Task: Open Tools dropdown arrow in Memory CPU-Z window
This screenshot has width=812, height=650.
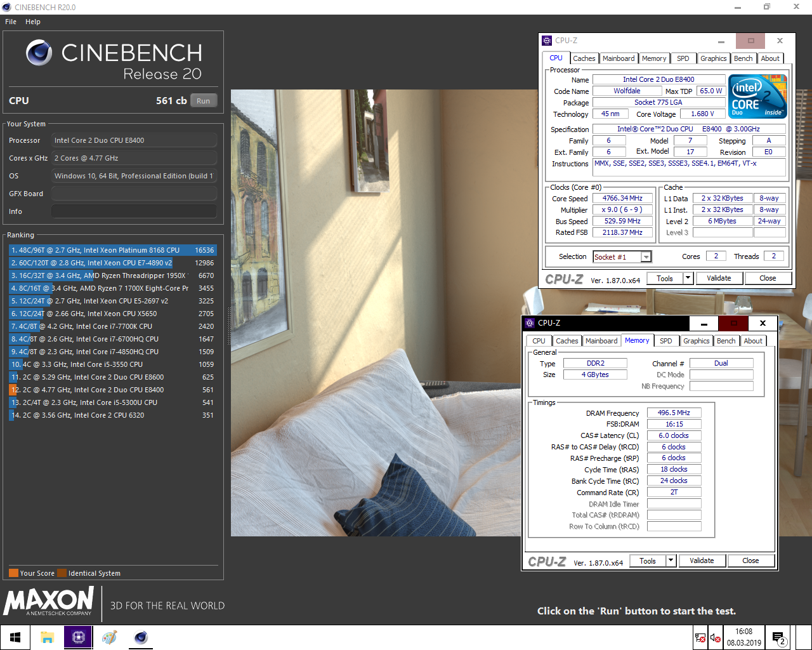Action: (671, 560)
